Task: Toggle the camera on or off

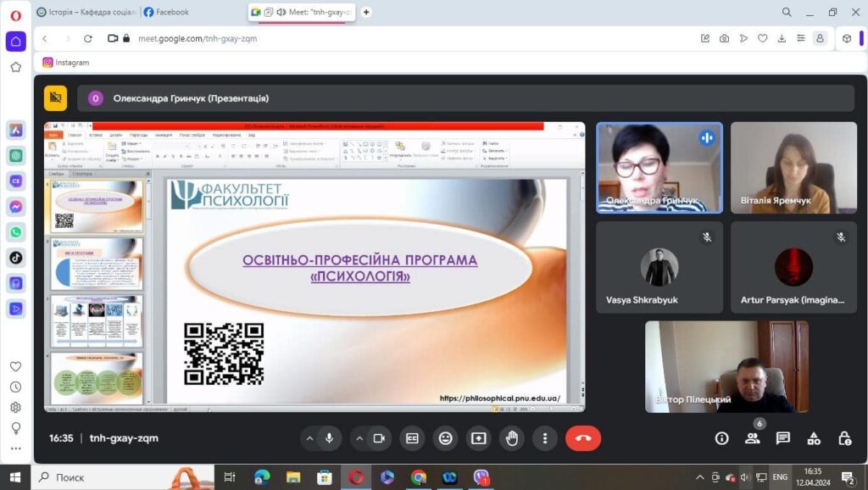Action: click(379, 438)
